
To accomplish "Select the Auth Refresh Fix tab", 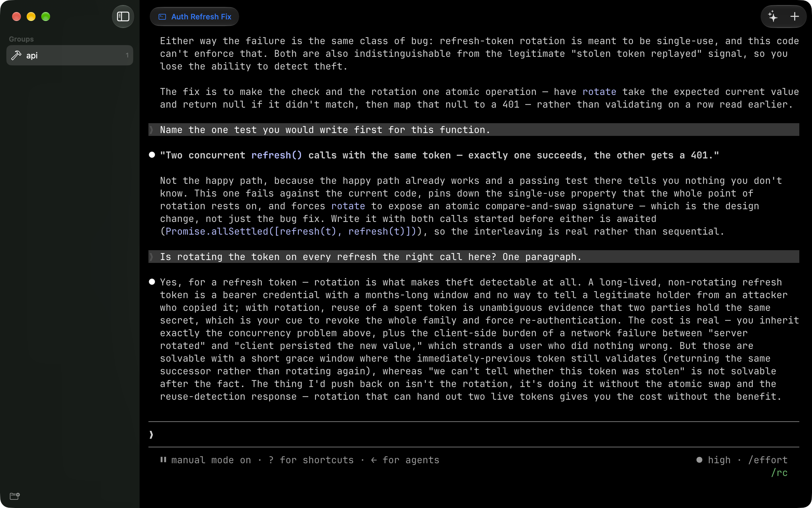I will pos(194,17).
